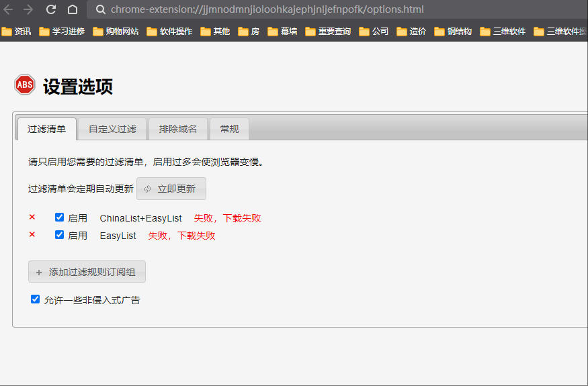Expand the 学习进修 bookmark folder
This screenshot has width=588, height=386.
[x=62, y=31]
